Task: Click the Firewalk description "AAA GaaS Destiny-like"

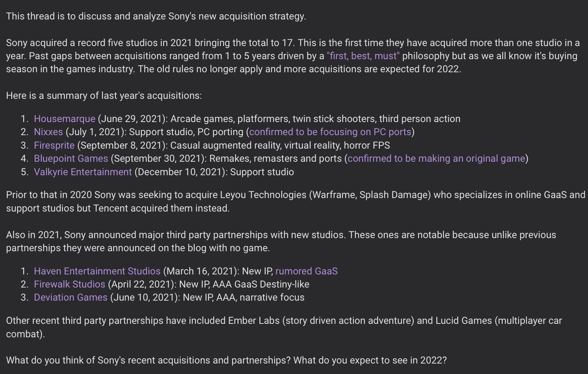Action: click(x=261, y=285)
